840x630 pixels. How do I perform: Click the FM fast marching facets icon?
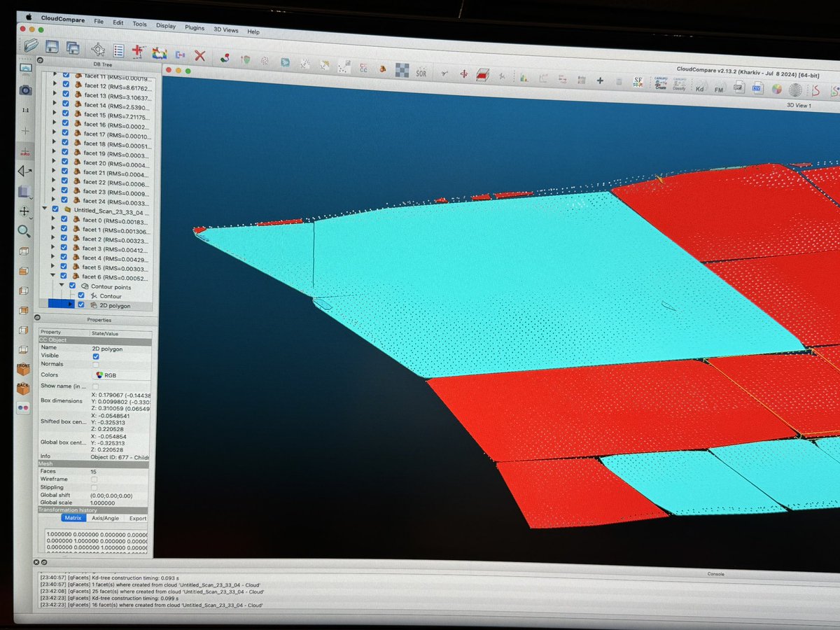(x=718, y=88)
